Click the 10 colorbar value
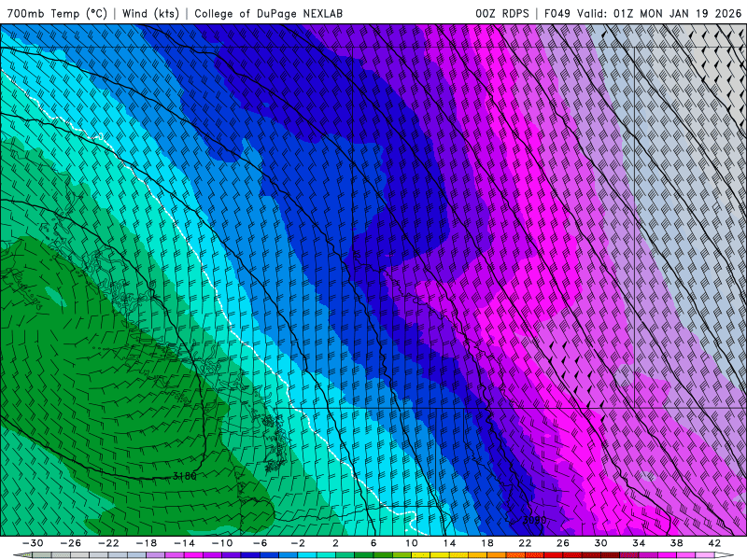The height and width of the screenshot is (560, 747). 411,543
